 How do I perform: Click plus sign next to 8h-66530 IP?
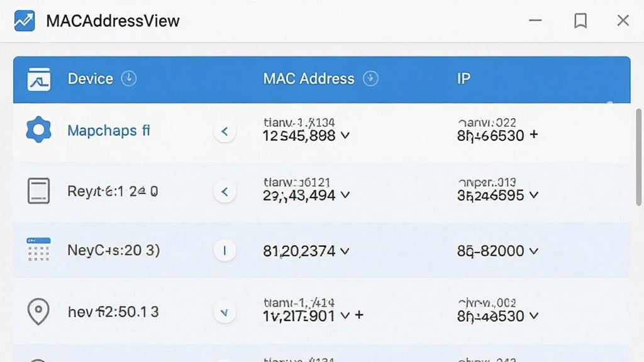click(533, 134)
